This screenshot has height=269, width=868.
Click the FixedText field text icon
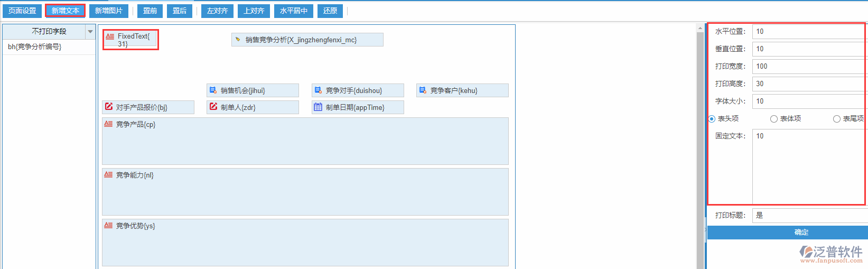(x=110, y=36)
